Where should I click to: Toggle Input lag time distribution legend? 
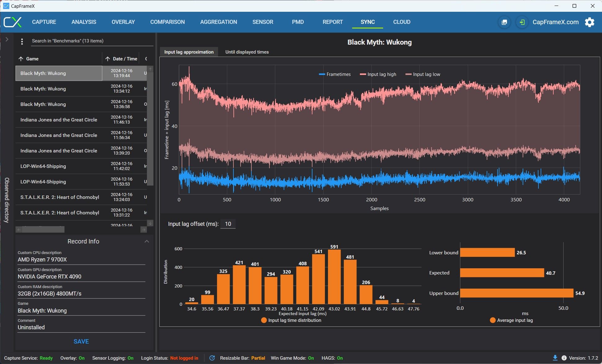pos(291,320)
